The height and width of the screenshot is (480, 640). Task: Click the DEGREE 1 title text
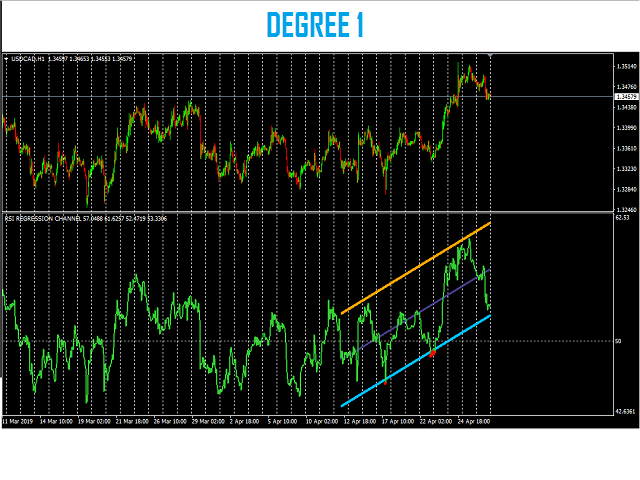click(315, 25)
